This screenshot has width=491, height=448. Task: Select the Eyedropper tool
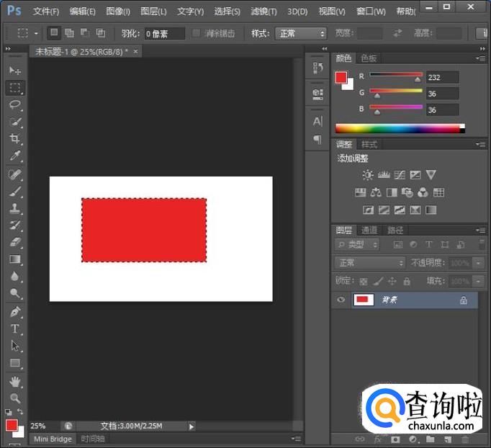click(x=14, y=156)
